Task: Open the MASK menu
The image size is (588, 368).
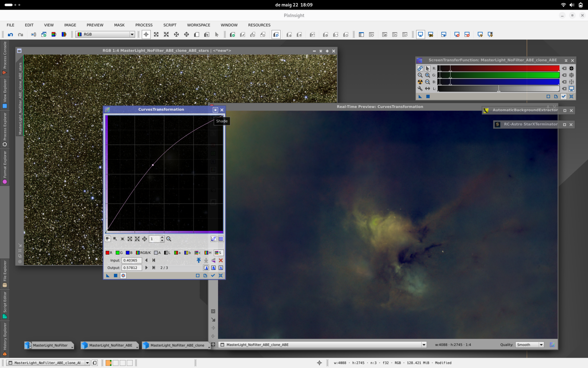Action: pos(119,25)
